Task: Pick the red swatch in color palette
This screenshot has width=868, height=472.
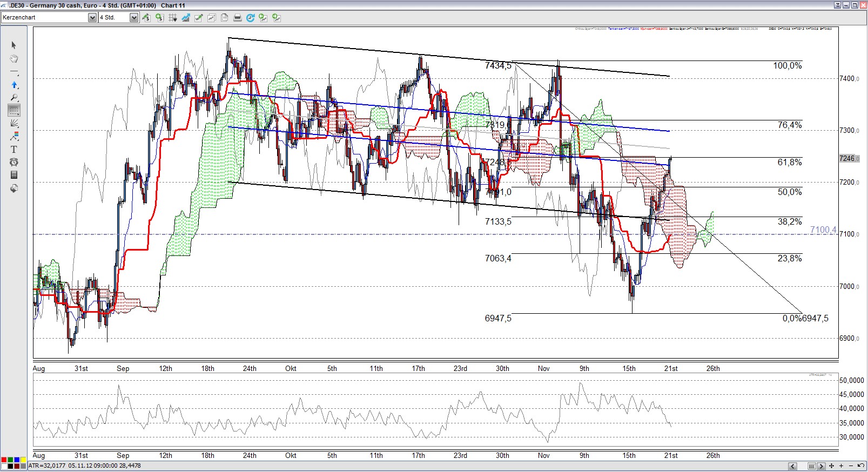Action: pos(4,460)
